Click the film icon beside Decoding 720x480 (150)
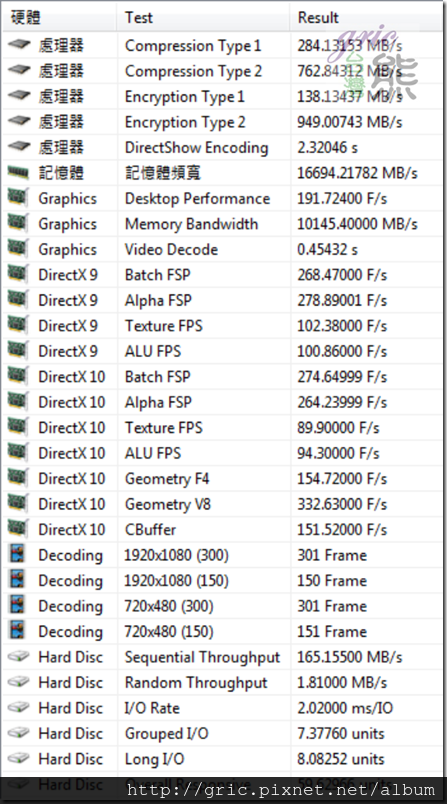 pyautogui.click(x=18, y=631)
